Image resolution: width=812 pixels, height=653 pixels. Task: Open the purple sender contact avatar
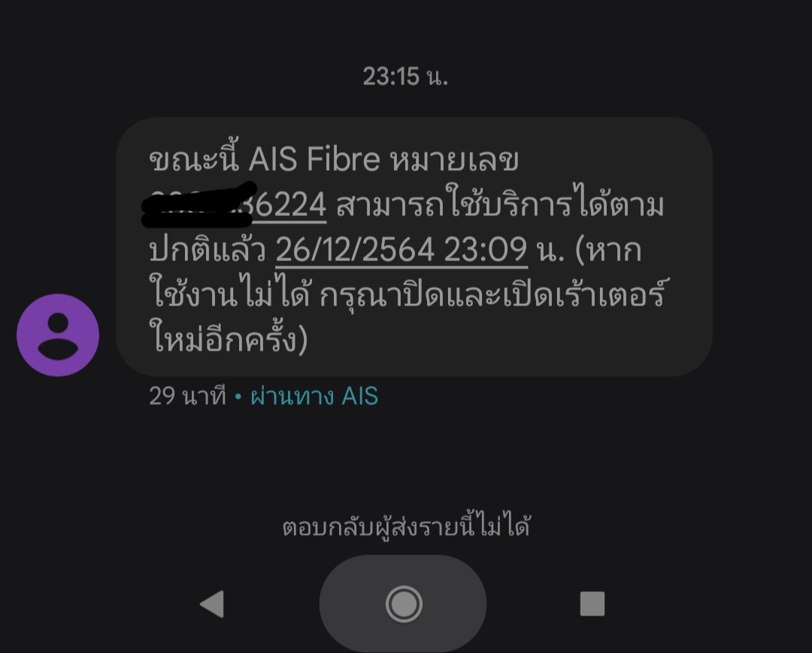(x=58, y=335)
